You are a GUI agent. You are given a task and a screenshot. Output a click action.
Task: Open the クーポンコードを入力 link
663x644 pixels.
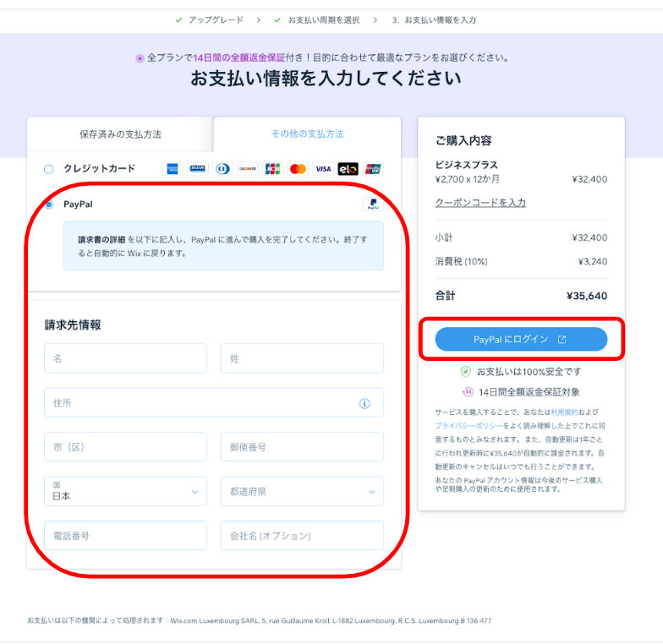point(480,203)
